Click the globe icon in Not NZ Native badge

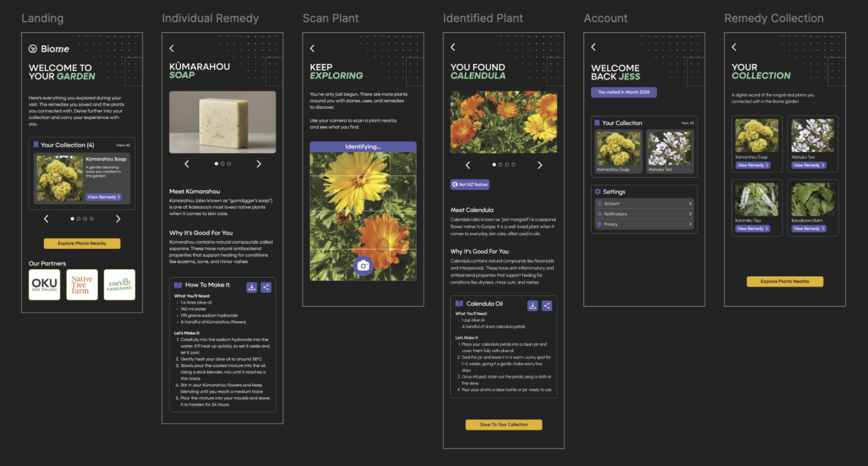(455, 184)
